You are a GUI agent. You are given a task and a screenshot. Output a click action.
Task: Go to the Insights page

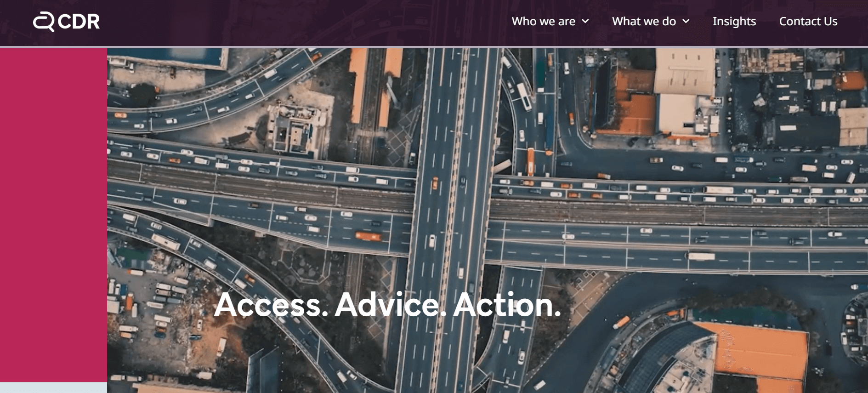click(x=734, y=21)
